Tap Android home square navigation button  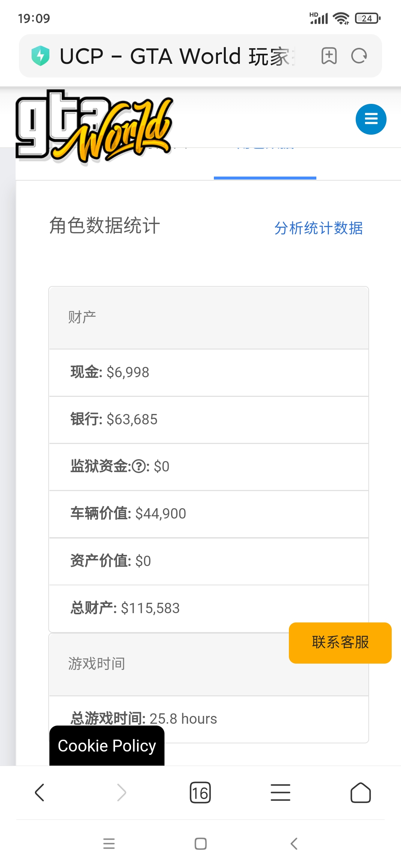click(x=200, y=844)
